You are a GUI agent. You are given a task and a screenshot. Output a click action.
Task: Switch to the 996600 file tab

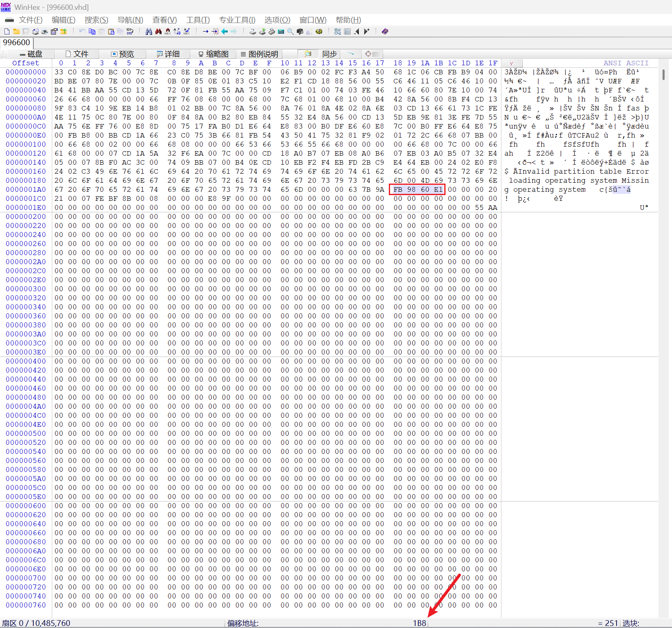pos(16,43)
